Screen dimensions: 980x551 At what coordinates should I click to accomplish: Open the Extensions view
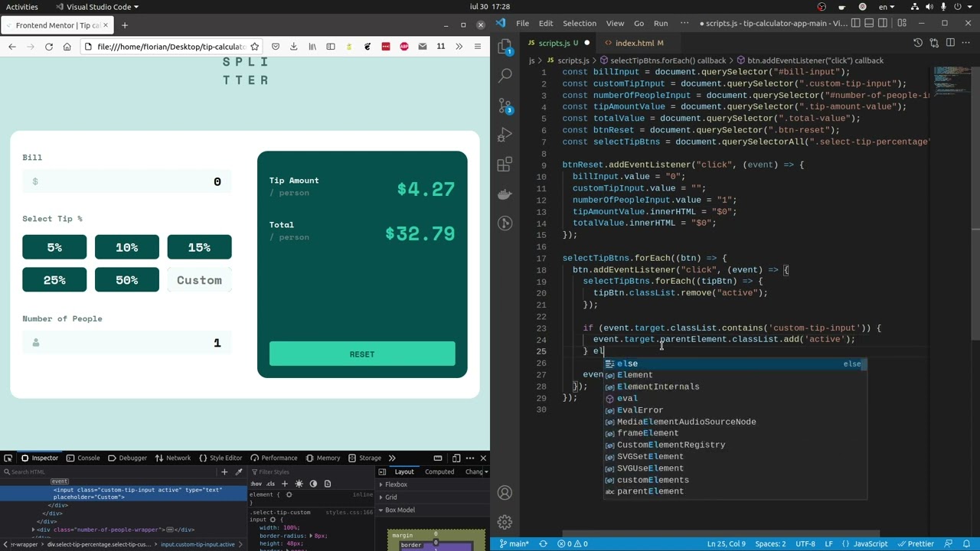(505, 165)
